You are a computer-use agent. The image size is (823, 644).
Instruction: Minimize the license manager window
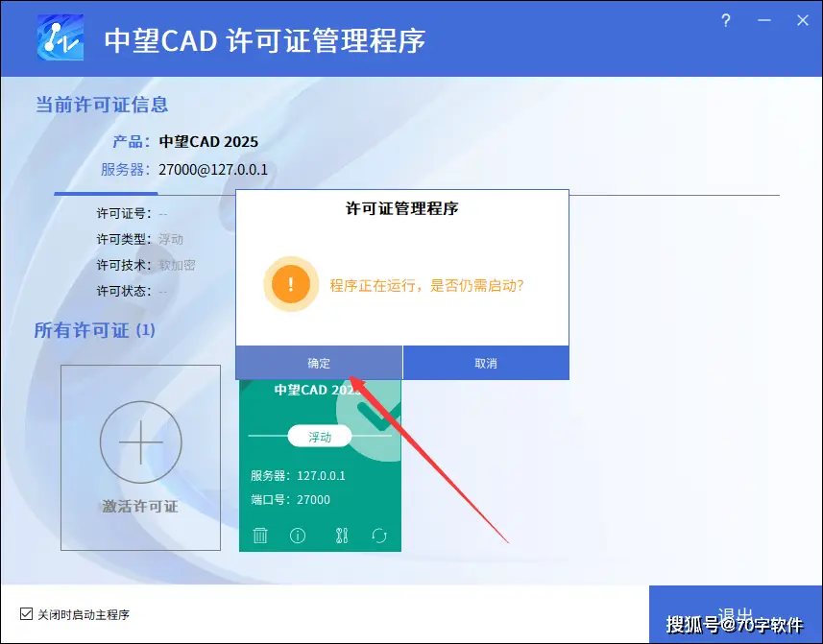pyautogui.click(x=764, y=21)
